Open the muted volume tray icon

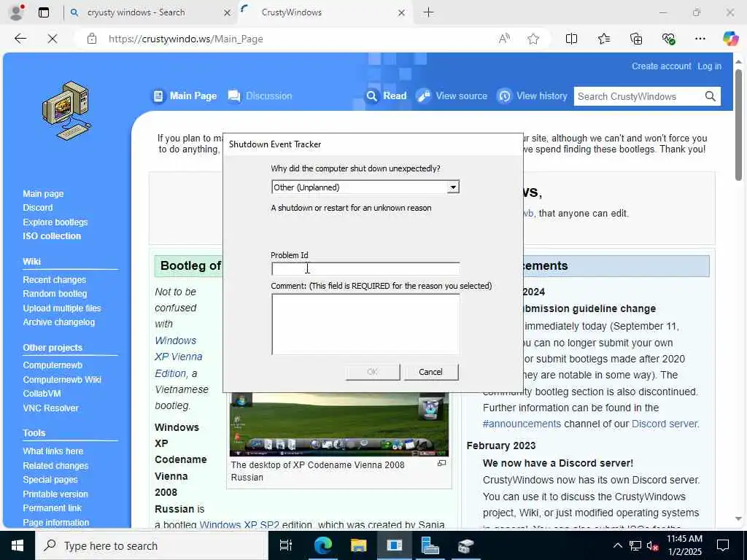tap(653, 545)
